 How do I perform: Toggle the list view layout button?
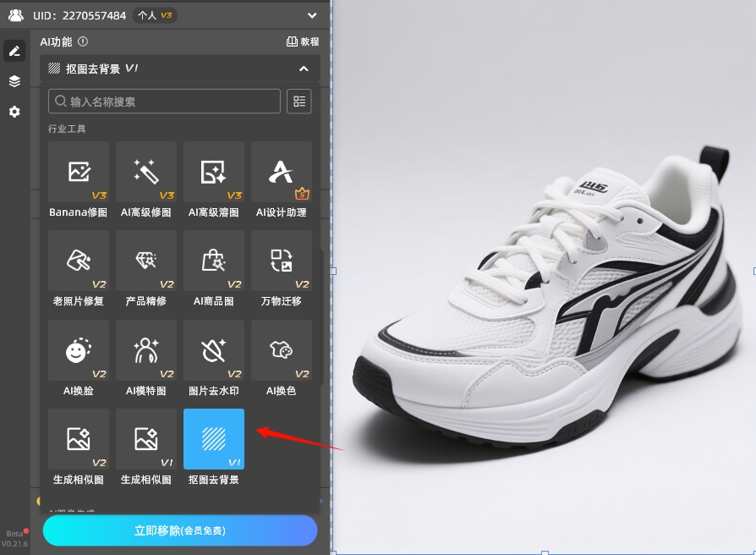(x=299, y=102)
